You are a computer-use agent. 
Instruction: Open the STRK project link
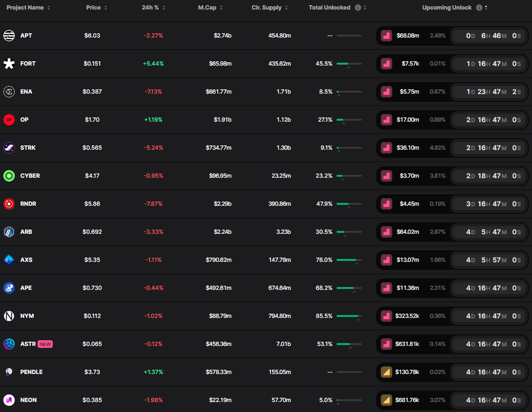click(x=28, y=148)
